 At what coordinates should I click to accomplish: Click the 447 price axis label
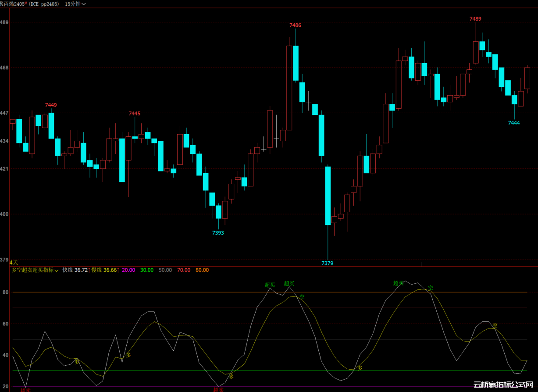(x=4, y=113)
